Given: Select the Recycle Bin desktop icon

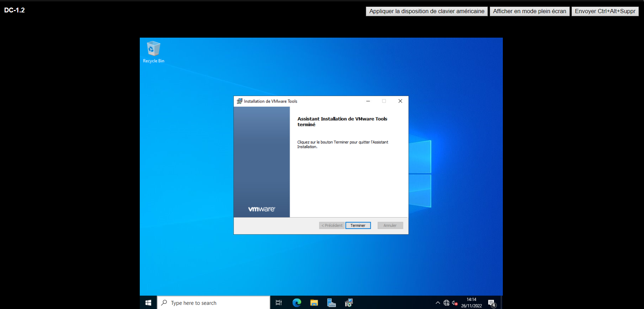Looking at the screenshot, I should pyautogui.click(x=154, y=52).
